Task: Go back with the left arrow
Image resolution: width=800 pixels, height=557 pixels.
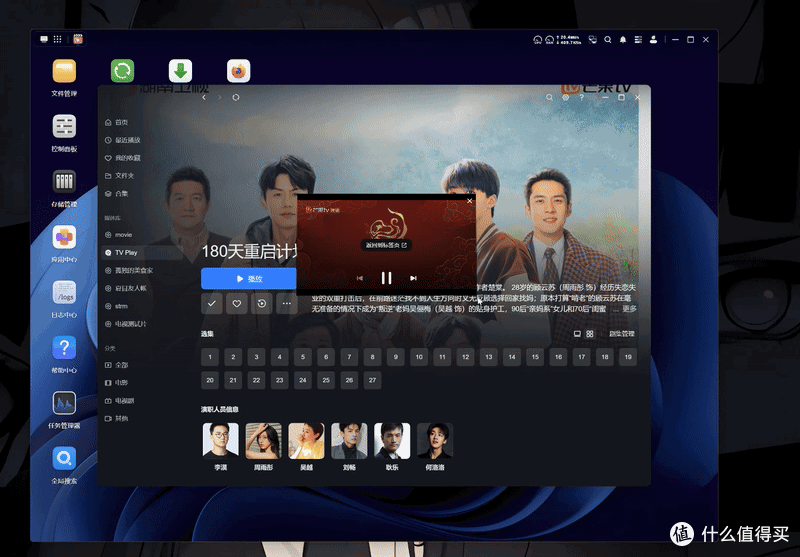Action: click(x=204, y=97)
